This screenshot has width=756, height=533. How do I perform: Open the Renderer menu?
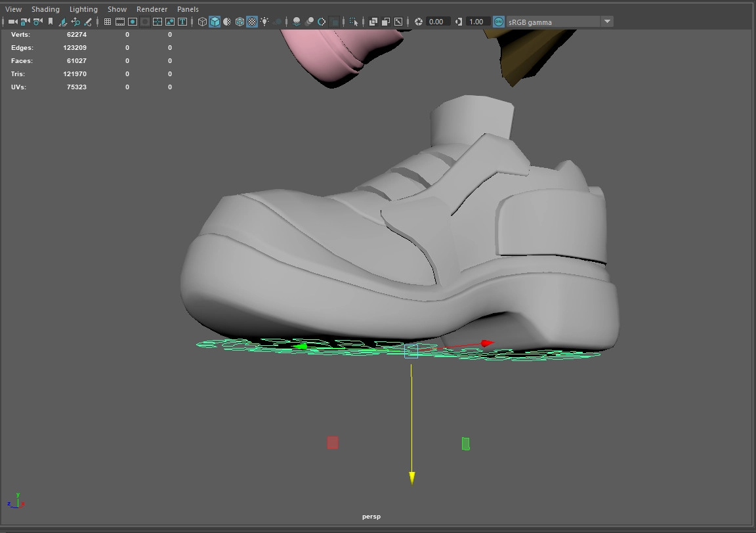(x=152, y=9)
